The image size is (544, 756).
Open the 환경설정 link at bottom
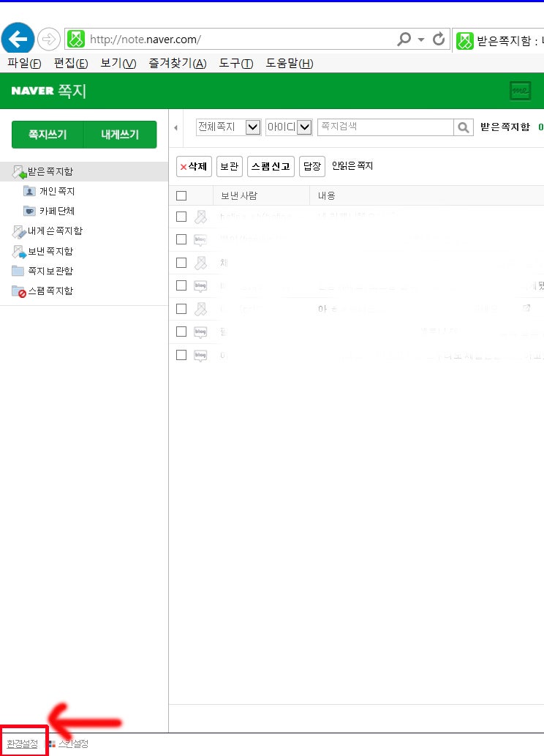(22, 744)
